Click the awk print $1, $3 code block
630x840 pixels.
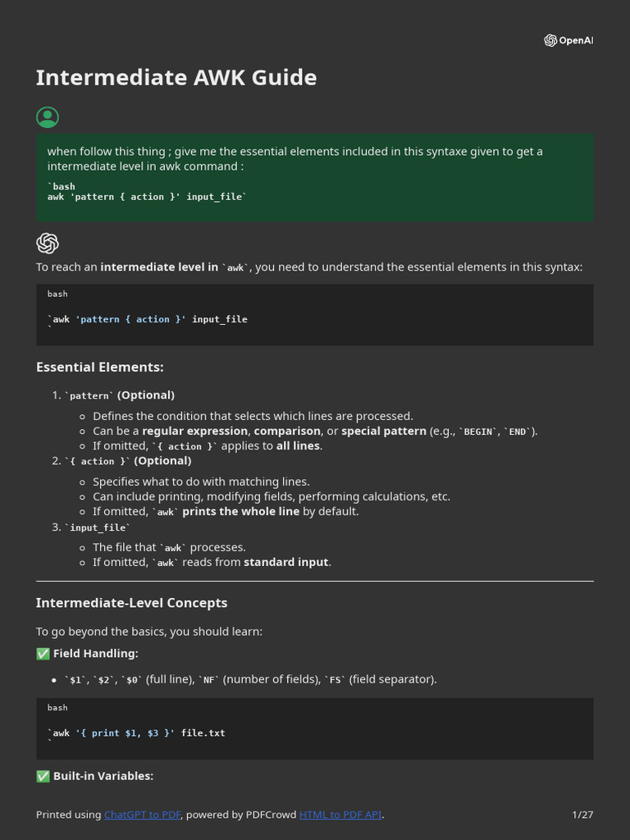click(x=314, y=728)
